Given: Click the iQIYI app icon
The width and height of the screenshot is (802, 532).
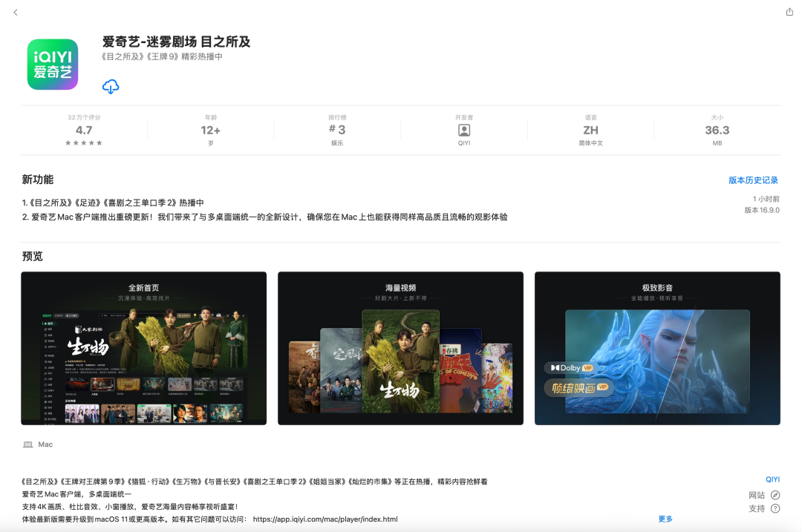Looking at the screenshot, I should [x=53, y=65].
